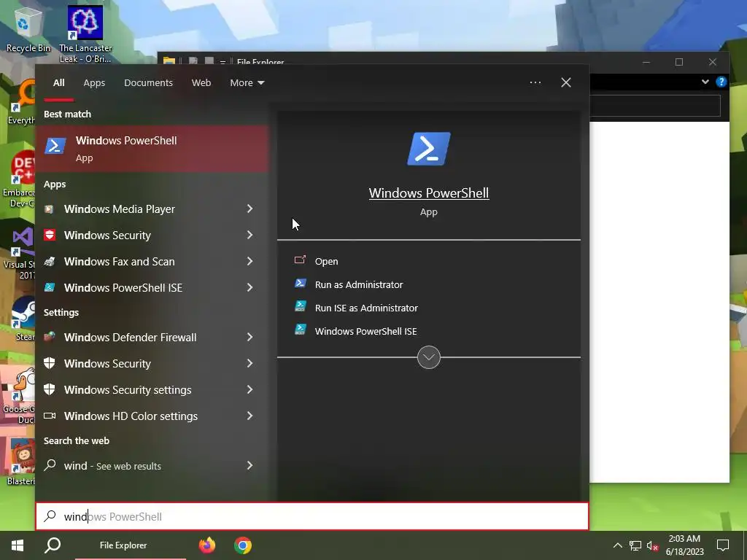Screen dimensions: 747x560
Task: Click the File Explorer address bar
Action: click(x=655, y=105)
